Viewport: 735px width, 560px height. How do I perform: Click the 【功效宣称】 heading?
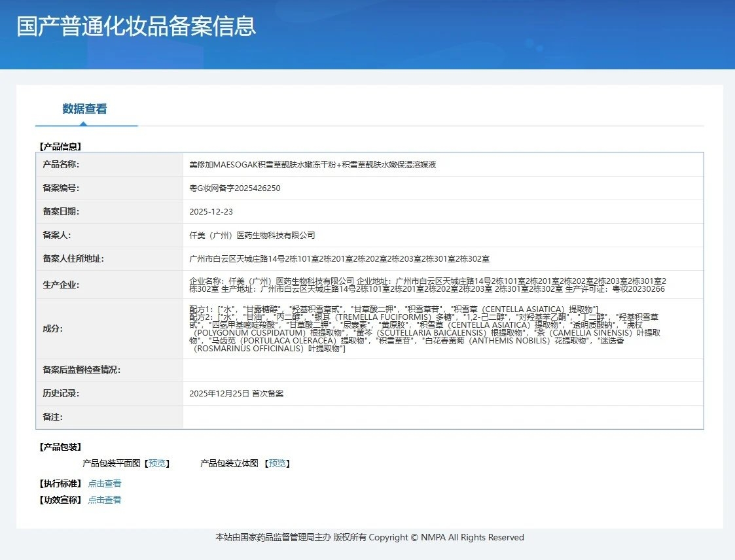(60, 500)
